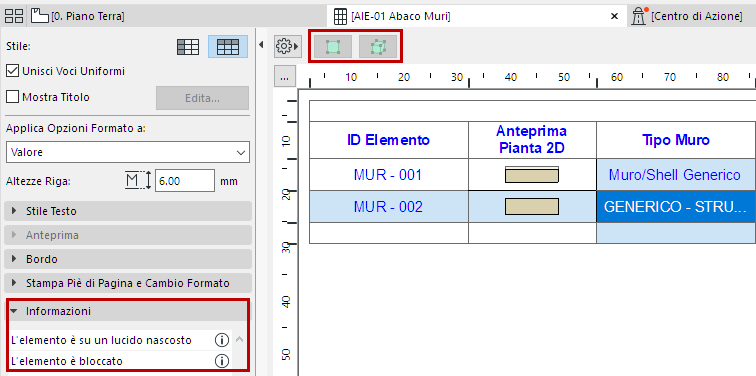Toggle Unisci Voci Uniformi checkbox

tap(13, 71)
